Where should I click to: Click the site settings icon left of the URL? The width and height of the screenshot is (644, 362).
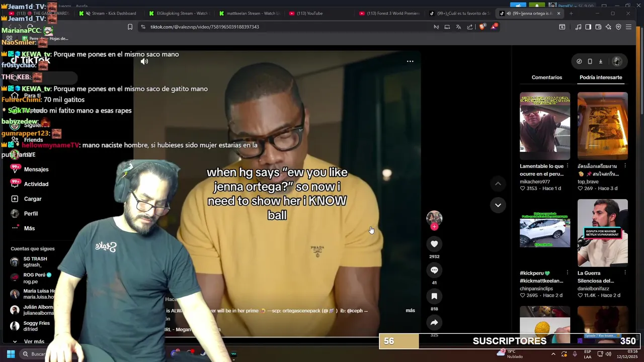coord(143,27)
